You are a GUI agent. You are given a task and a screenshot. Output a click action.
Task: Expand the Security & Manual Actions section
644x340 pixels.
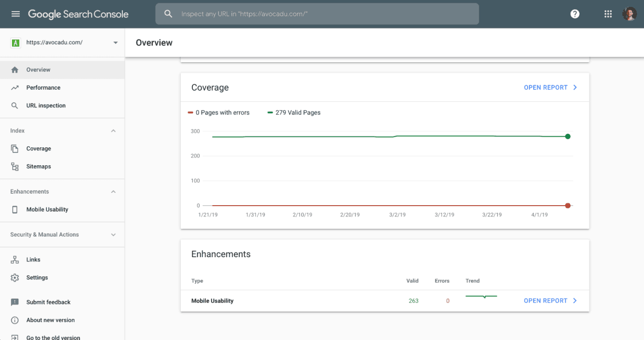point(113,234)
